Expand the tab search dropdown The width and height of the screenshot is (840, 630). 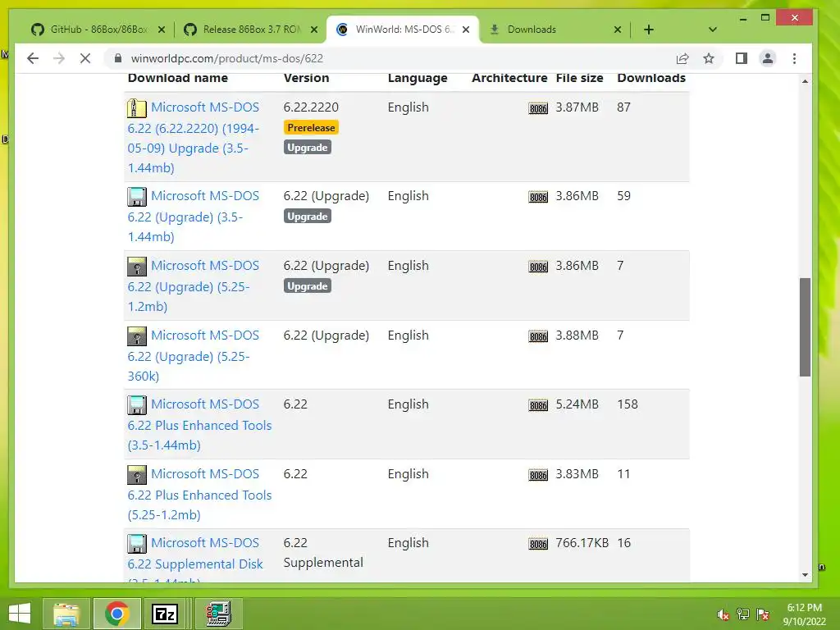click(x=713, y=30)
